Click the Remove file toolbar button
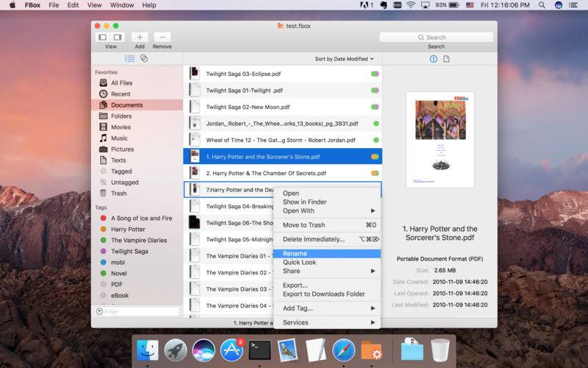The image size is (588, 368). 162,38
